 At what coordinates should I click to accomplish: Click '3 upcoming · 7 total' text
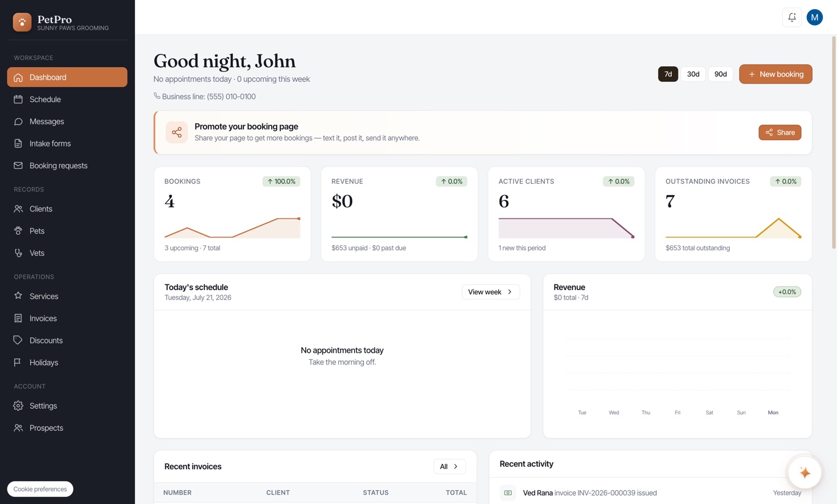(x=192, y=248)
